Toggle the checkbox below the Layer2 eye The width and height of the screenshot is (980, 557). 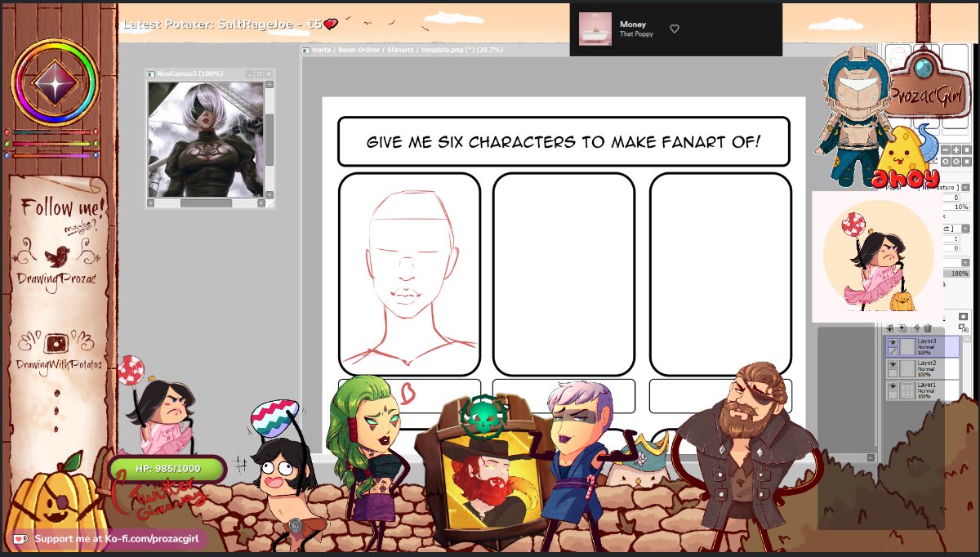pos(893,373)
